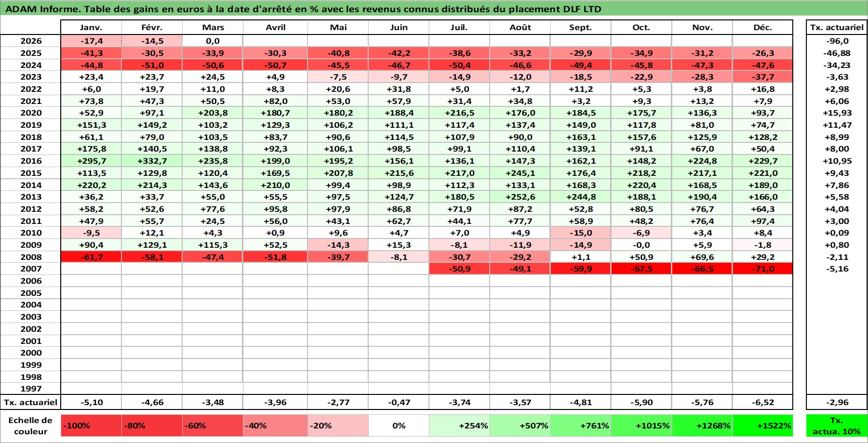This screenshot has height=443, width=868.
Task: Select the Juin column header
Action: [399, 27]
